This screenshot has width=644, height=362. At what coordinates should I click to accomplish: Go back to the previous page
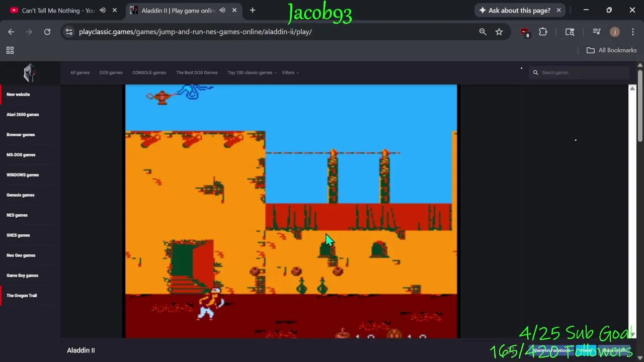coord(11,32)
